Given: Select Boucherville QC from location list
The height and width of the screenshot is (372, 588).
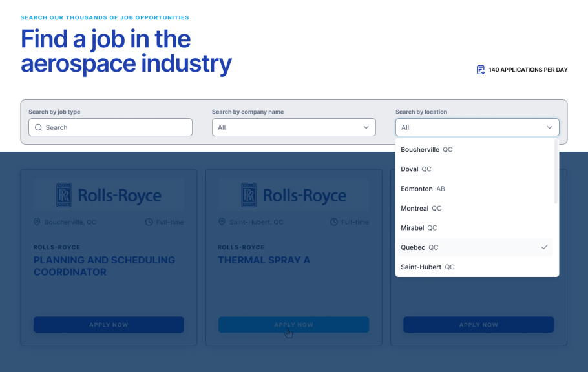Looking at the screenshot, I should tap(426, 150).
